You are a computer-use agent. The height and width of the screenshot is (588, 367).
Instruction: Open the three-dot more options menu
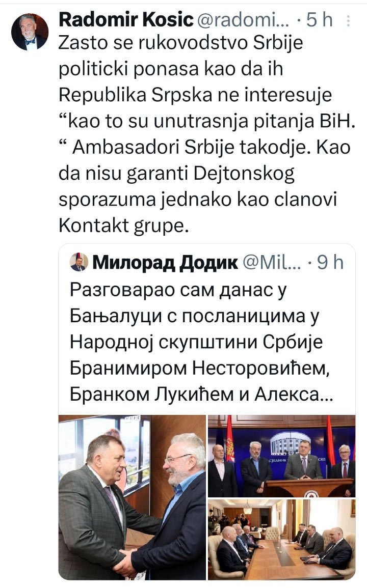coord(348,21)
